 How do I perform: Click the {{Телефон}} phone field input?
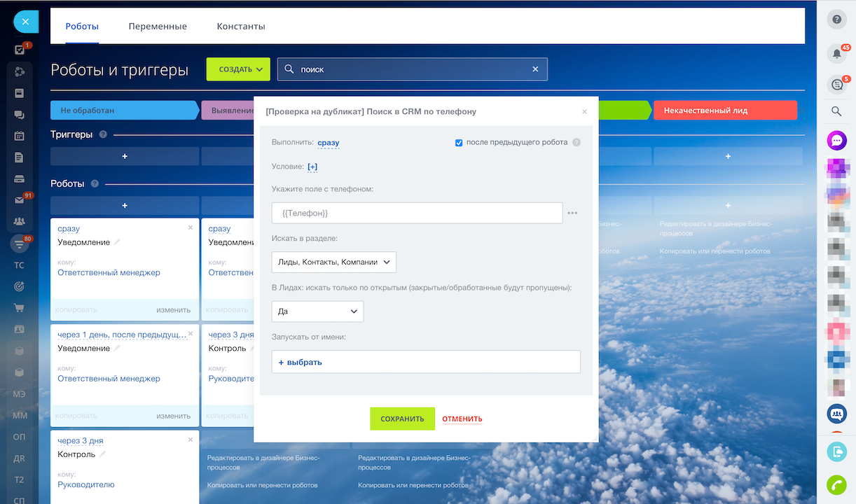pos(417,213)
